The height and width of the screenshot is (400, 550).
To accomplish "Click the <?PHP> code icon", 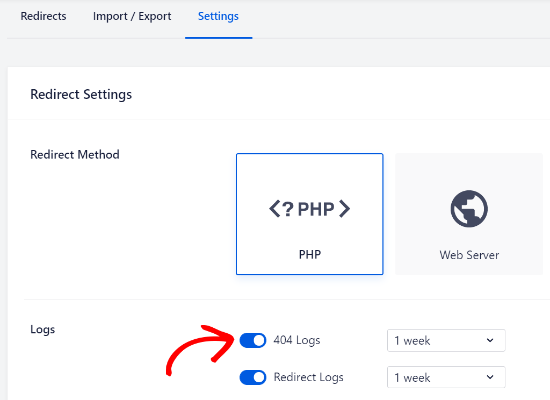I will coord(309,209).
